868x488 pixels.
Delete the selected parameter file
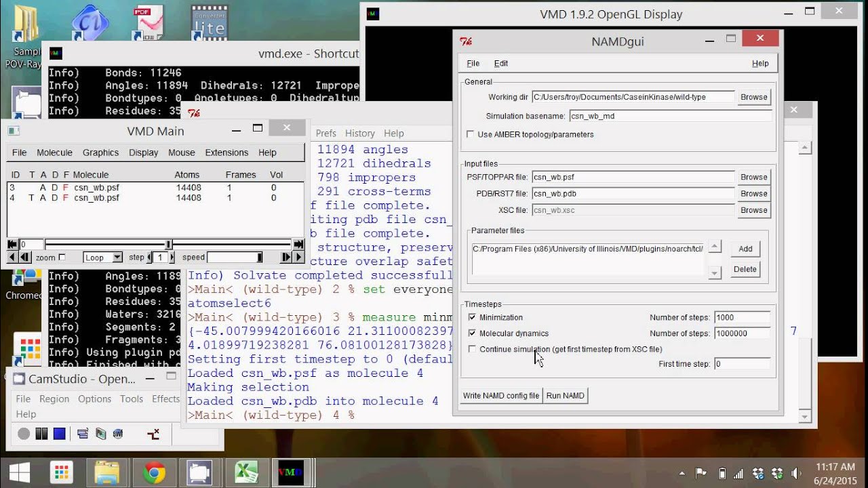pyautogui.click(x=745, y=269)
